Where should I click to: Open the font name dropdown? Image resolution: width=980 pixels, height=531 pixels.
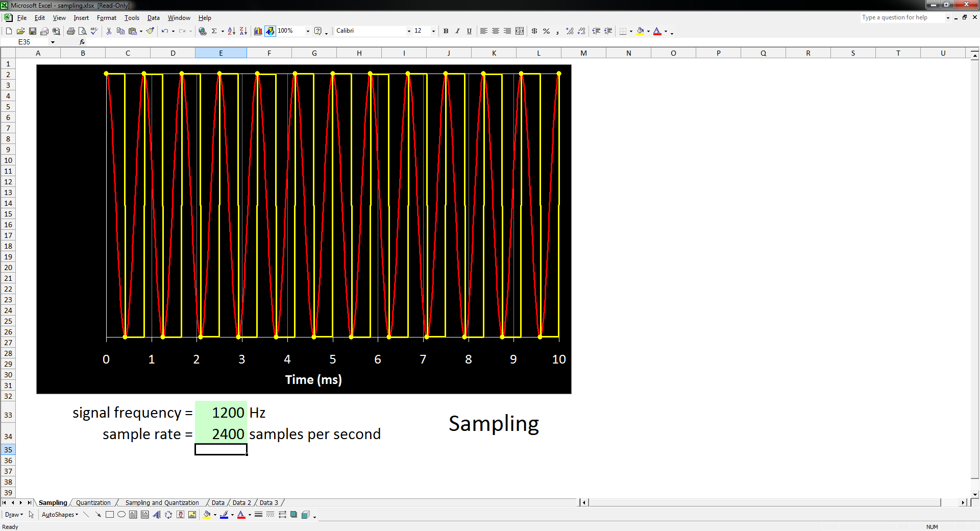[409, 31]
